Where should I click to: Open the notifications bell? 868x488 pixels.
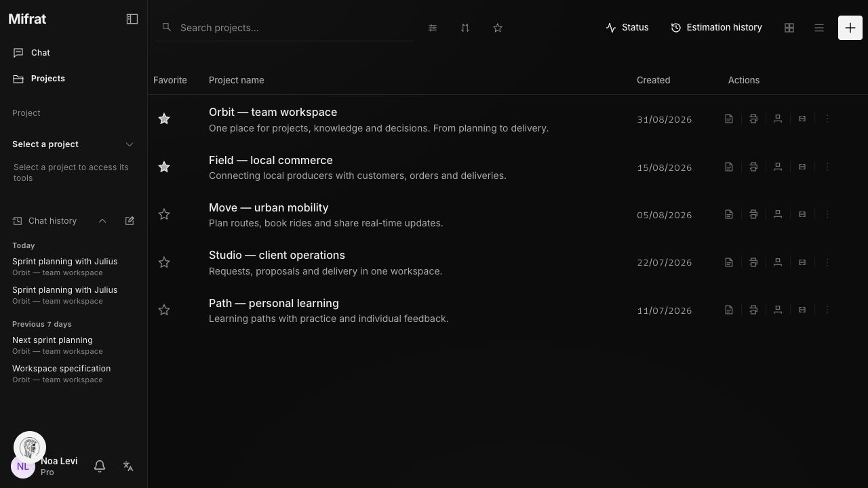point(100,466)
